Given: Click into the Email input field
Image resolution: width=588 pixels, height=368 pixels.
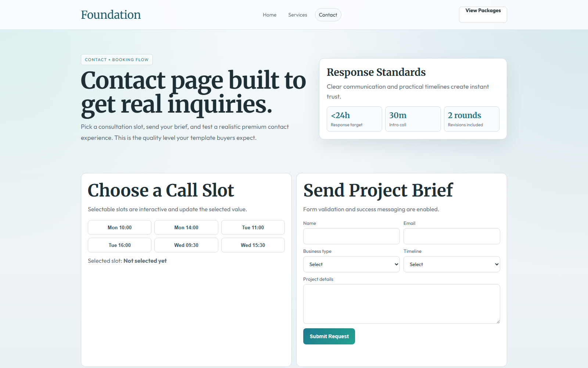Looking at the screenshot, I should [x=452, y=236].
